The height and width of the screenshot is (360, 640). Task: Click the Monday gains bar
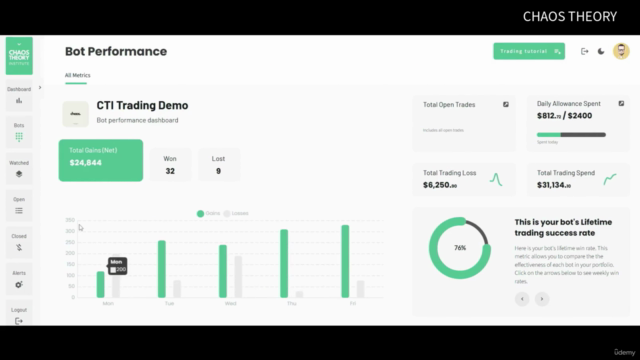pyautogui.click(x=100, y=284)
